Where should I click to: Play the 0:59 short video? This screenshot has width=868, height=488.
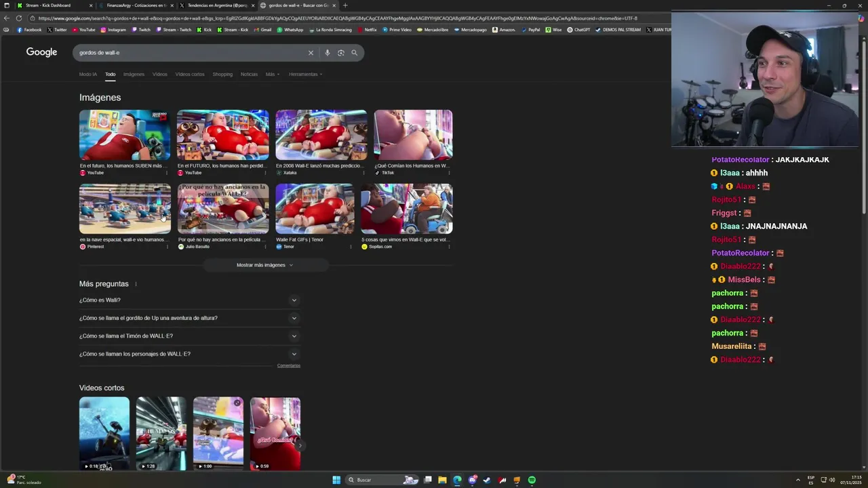tap(275, 434)
